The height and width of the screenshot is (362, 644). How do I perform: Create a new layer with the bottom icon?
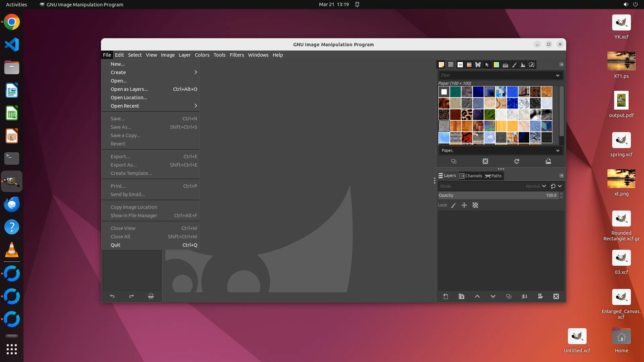(445, 296)
